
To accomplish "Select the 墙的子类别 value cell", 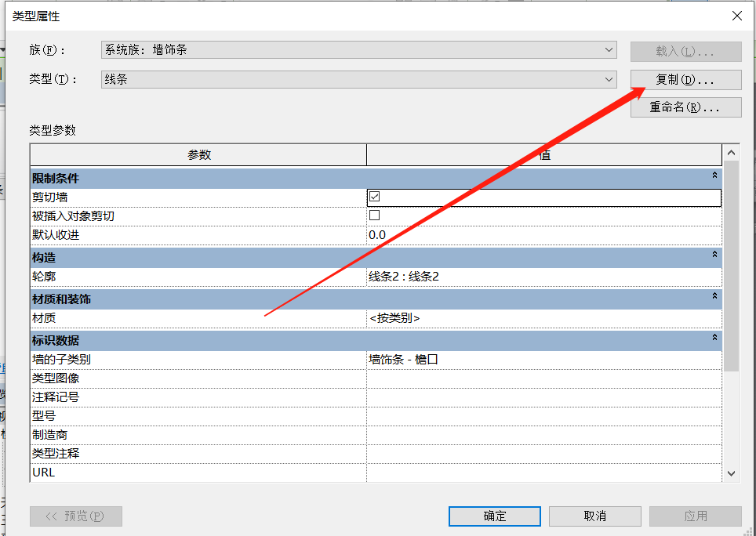I will [x=543, y=360].
